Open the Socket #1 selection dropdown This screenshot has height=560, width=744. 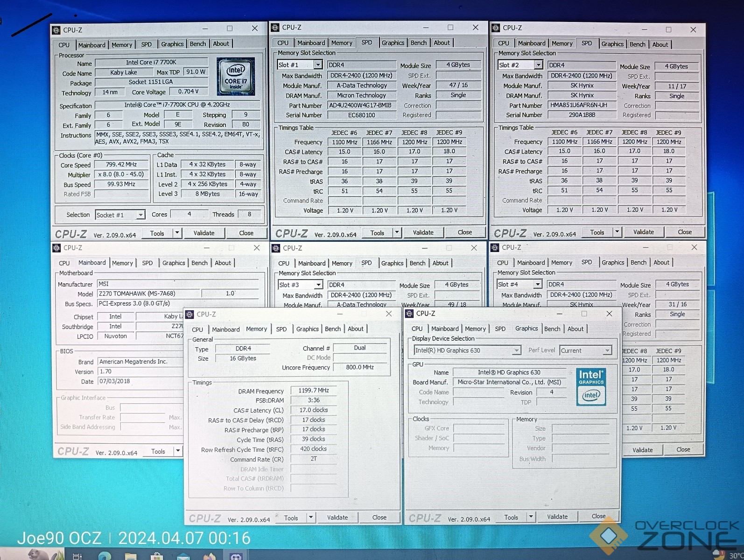pos(140,215)
